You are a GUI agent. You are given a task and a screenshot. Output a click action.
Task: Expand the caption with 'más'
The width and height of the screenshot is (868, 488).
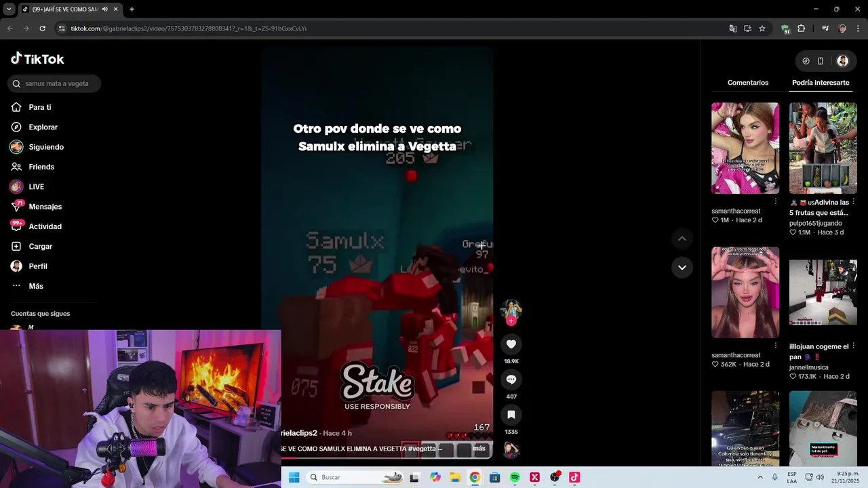479,449
